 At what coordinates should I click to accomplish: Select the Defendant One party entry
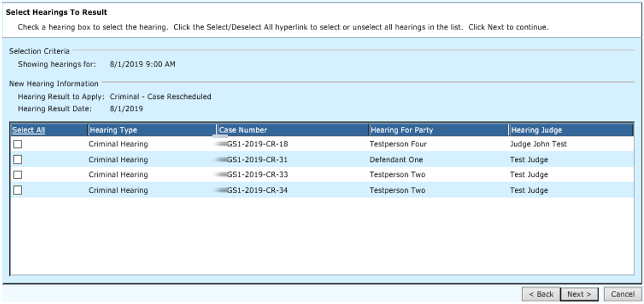[x=396, y=160]
